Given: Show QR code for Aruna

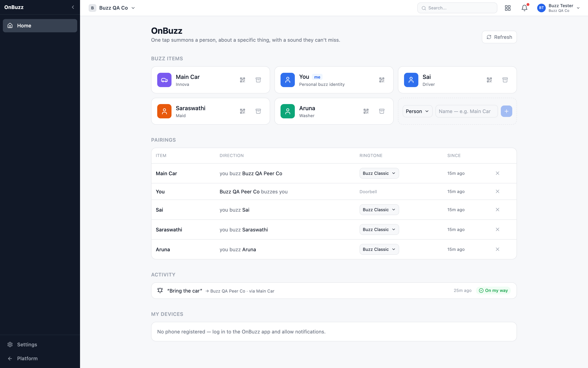Looking at the screenshot, I should coord(366,111).
